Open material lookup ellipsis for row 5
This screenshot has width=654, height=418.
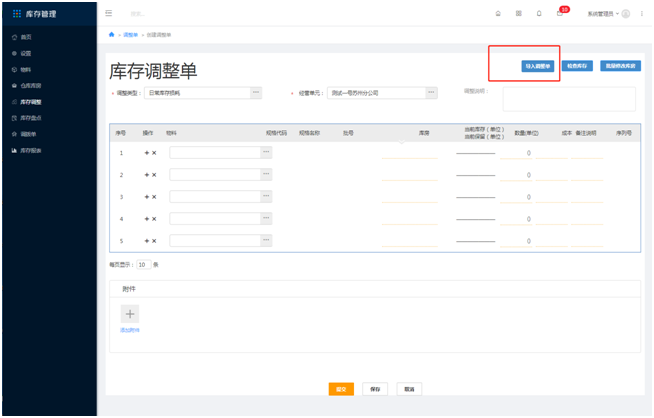[266, 241]
